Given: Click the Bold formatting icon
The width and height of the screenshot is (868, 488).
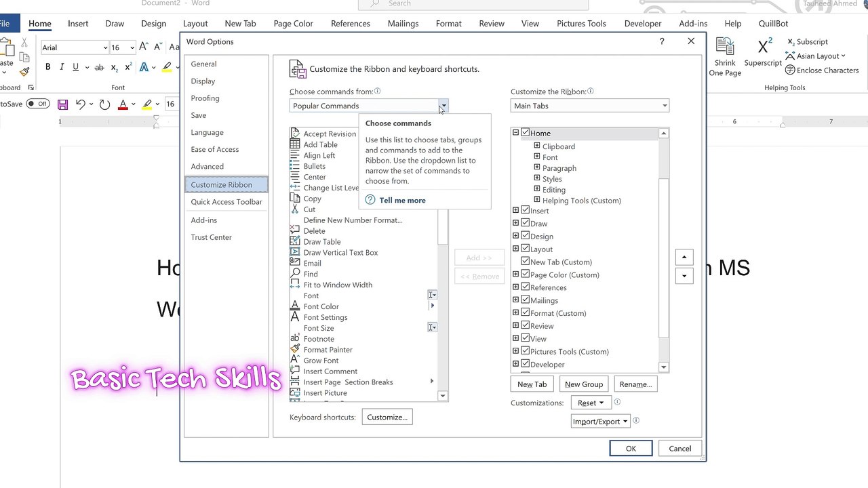Looking at the screenshot, I should tap(47, 67).
